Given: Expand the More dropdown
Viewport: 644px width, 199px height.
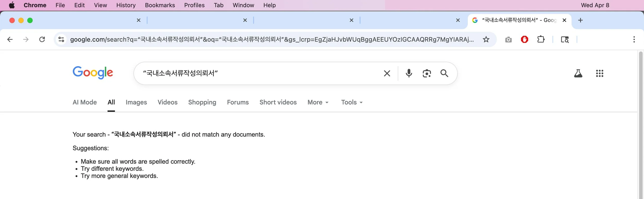Looking at the screenshot, I should point(318,102).
